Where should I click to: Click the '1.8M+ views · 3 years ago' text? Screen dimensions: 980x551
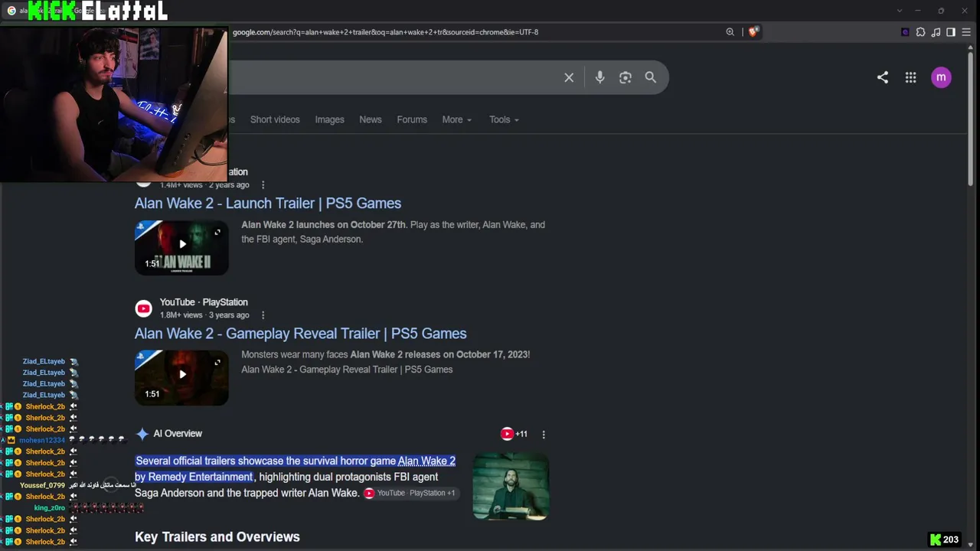coord(204,315)
